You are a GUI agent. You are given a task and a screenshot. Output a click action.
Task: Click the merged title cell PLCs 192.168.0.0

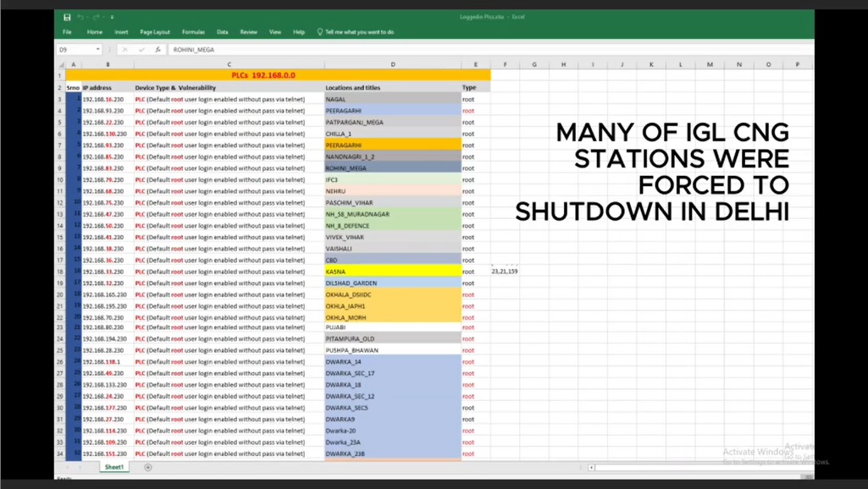click(x=278, y=75)
